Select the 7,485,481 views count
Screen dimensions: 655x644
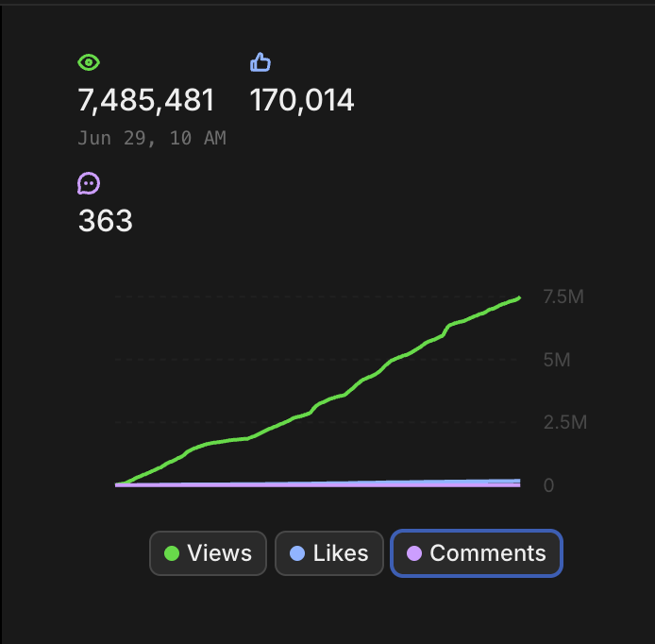146,100
